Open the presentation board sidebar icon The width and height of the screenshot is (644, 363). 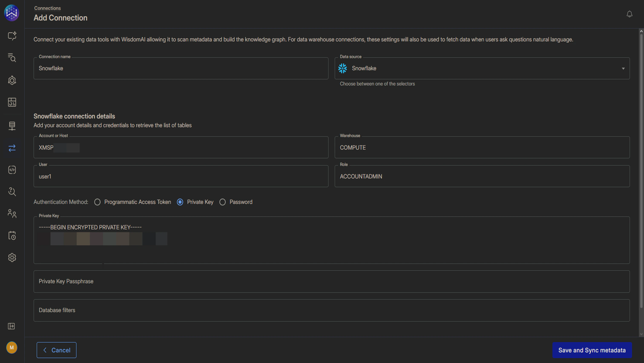pyautogui.click(x=12, y=126)
